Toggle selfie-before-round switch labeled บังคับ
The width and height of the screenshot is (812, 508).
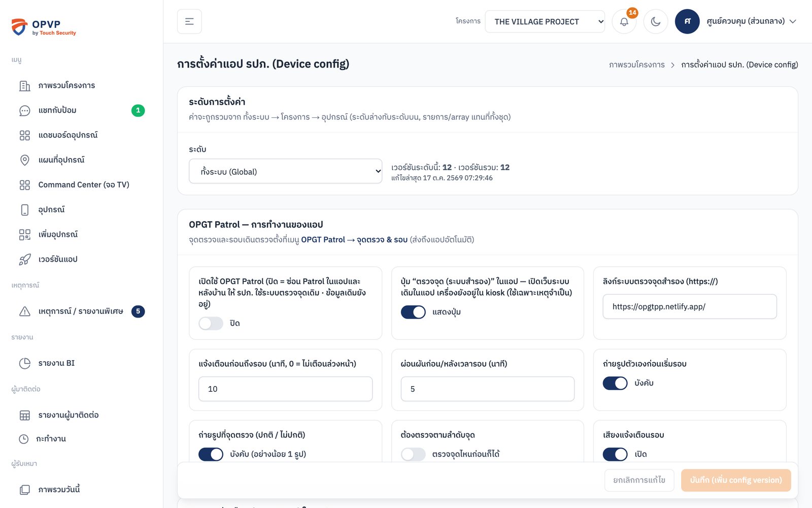point(615,383)
